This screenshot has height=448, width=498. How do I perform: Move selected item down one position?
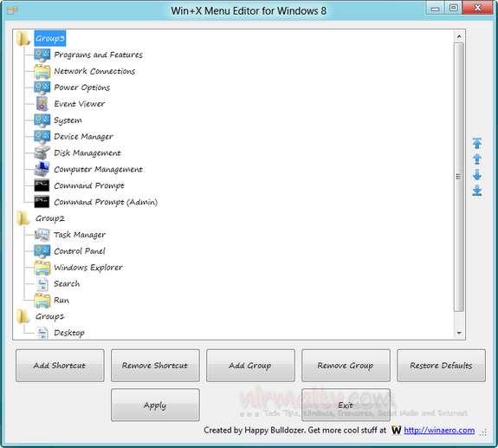pyautogui.click(x=477, y=175)
